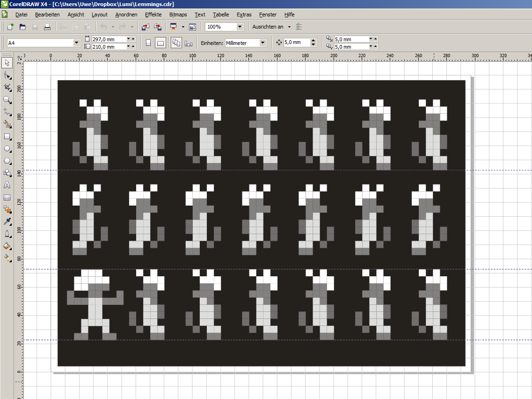Open the Effekte menu
The height and width of the screenshot is (399, 532).
pyautogui.click(x=153, y=15)
